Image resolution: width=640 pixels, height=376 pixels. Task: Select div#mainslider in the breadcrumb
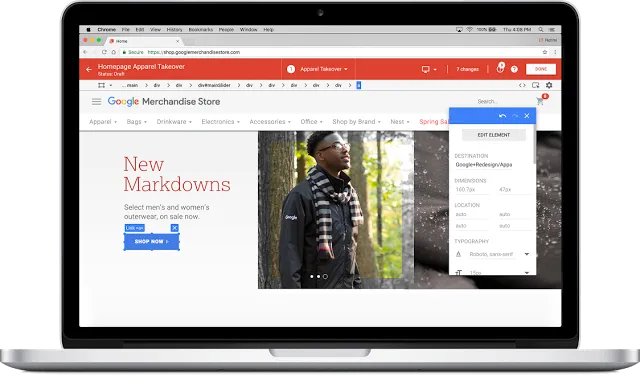[214, 85]
